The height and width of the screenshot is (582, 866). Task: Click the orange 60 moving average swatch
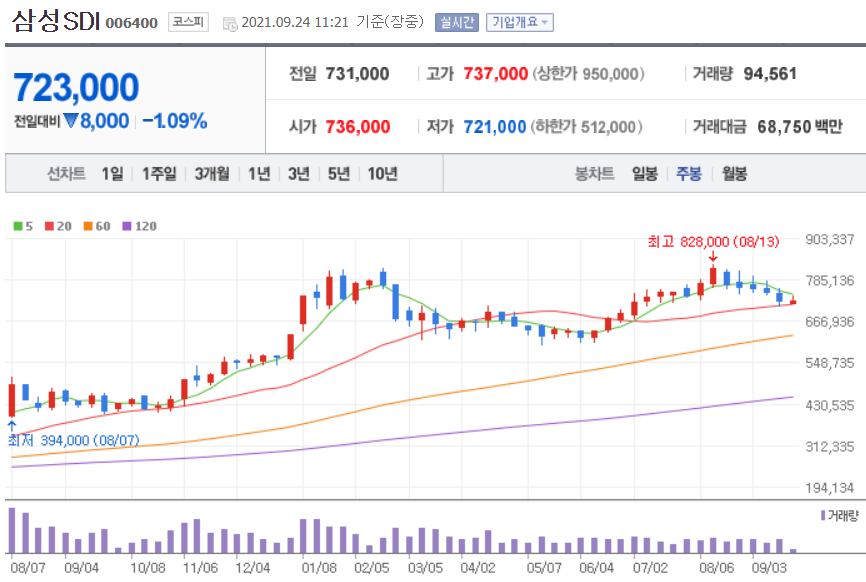coord(88,226)
